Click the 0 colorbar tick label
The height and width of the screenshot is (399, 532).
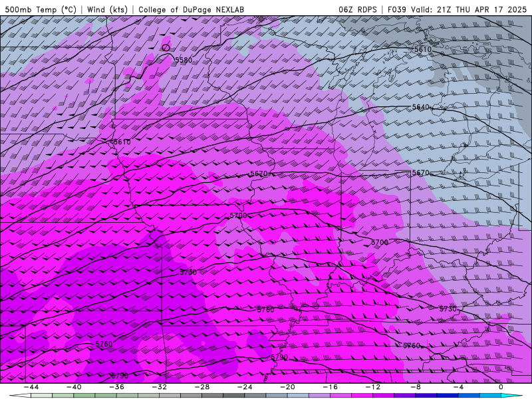501,387
